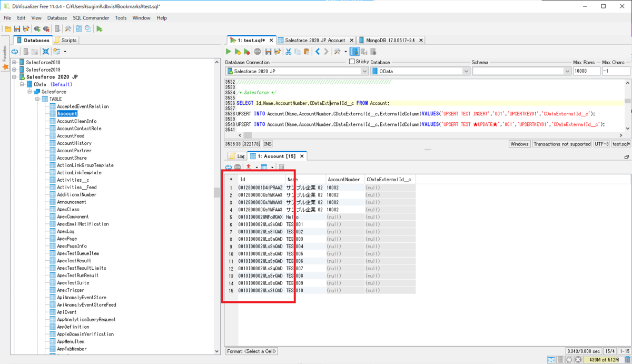Click the Max Rows field showing 10000

coord(586,71)
